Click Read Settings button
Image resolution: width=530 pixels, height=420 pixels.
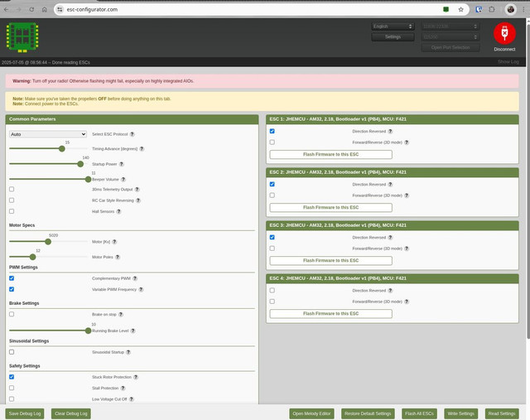502,413
